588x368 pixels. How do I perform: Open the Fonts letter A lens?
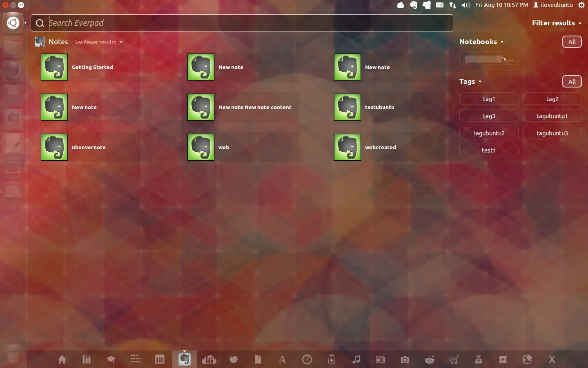click(x=283, y=359)
